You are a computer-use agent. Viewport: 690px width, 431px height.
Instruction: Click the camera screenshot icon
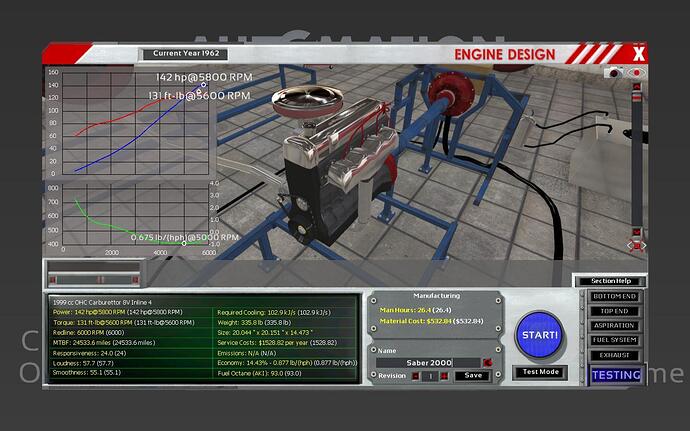(617, 73)
